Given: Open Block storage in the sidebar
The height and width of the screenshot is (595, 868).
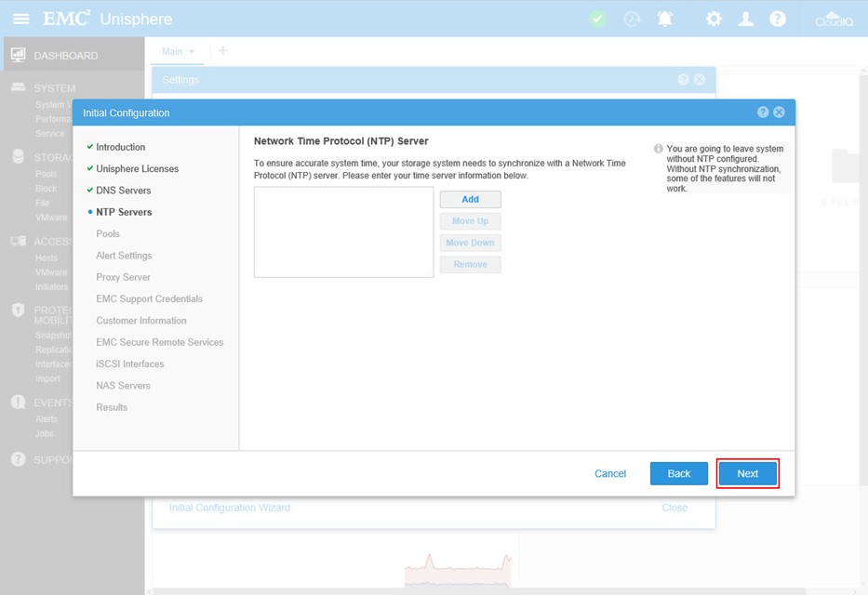Looking at the screenshot, I should pyautogui.click(x=46, y=188).
